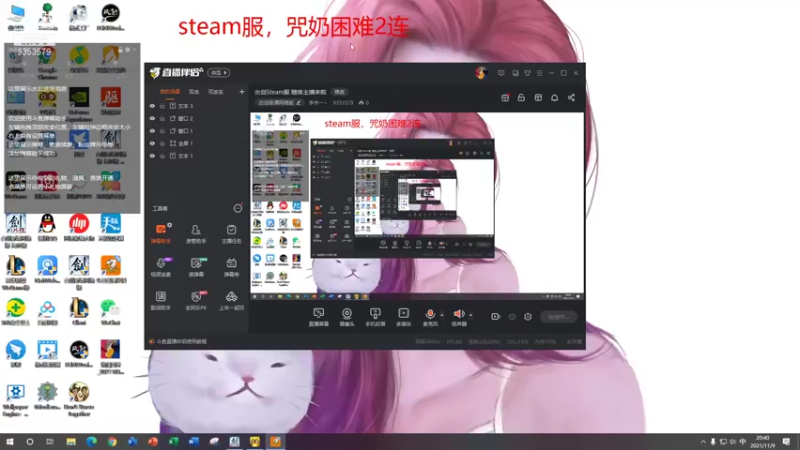The image size is (800, 450).
Task: Open Chrome from the taskbar
Action: (112, 441)
